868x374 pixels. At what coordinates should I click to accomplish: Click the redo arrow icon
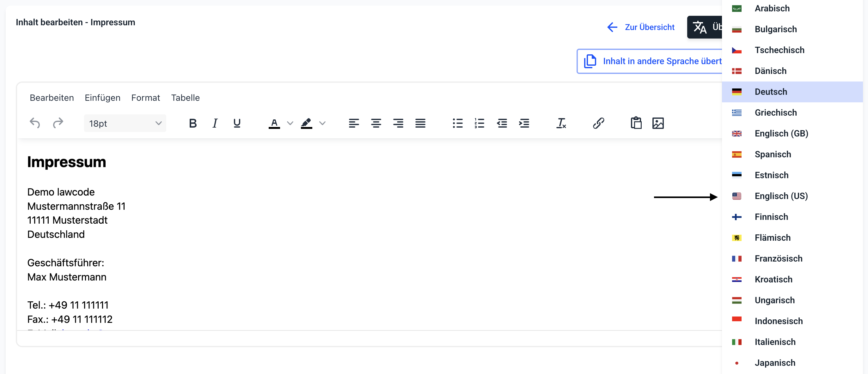(58, 123)
